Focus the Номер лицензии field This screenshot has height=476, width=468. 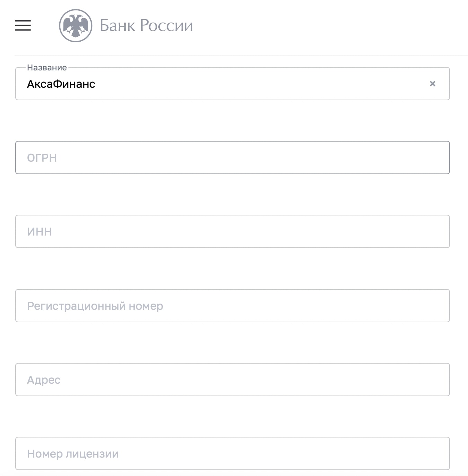233,453
